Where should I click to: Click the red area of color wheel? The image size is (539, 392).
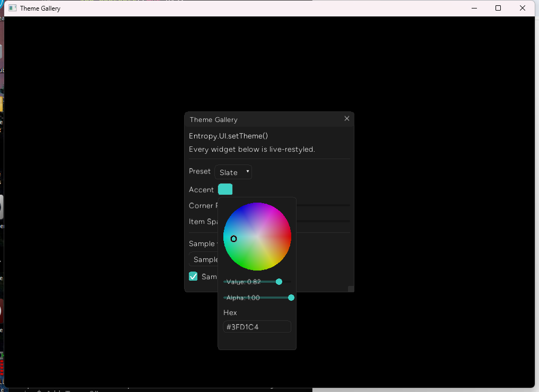click(285, 237)
